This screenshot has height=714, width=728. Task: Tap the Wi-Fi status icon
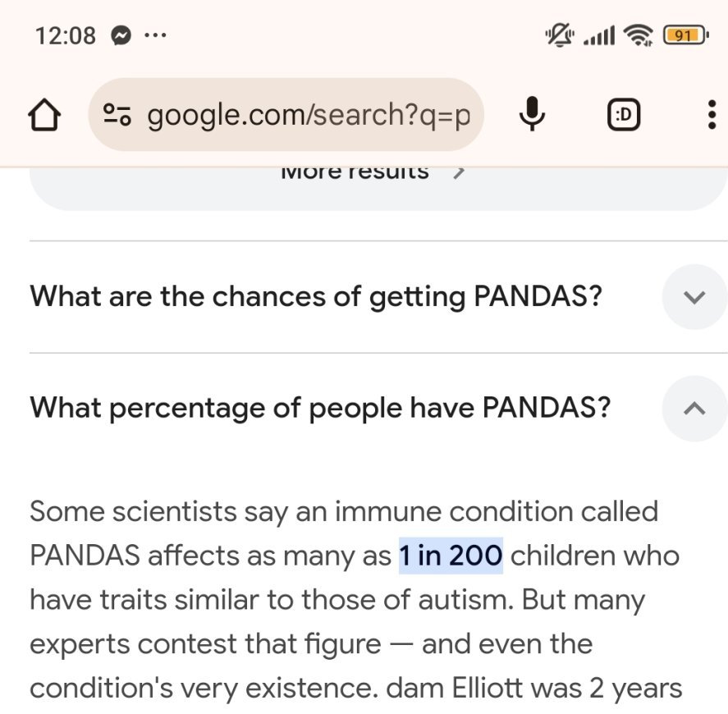(637, 35)
